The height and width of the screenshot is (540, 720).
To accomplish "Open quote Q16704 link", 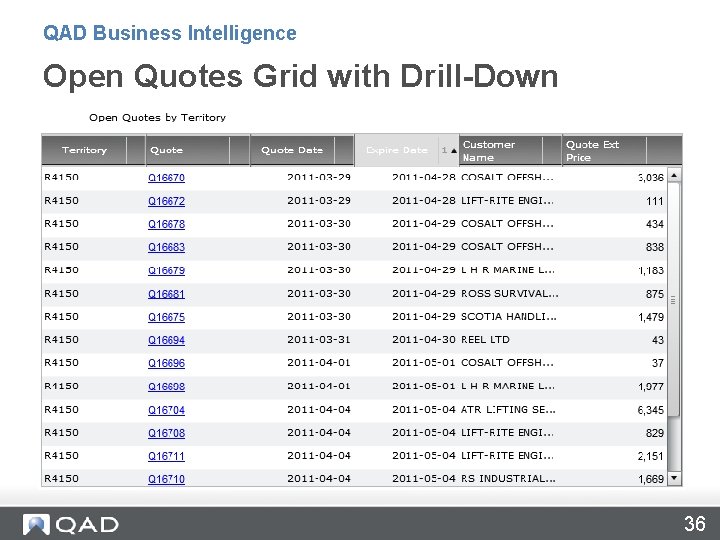I will coord(166,410).
